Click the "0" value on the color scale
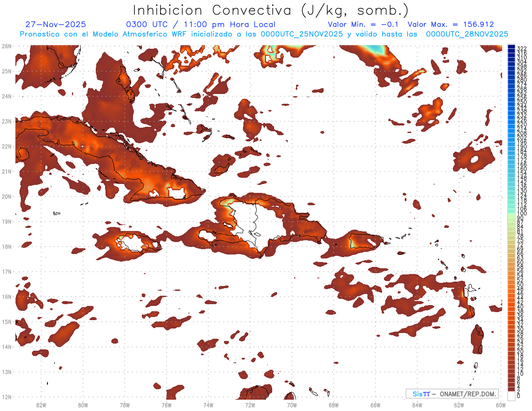The width and height of the screenshot is (532, 411). coord(519,396)
